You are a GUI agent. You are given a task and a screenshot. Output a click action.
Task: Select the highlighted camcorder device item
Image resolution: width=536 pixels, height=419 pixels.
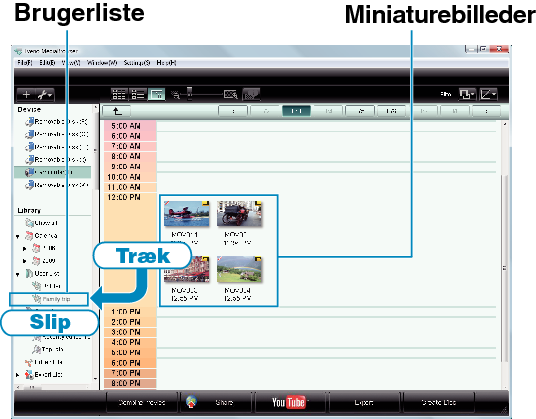coord(53,172)
